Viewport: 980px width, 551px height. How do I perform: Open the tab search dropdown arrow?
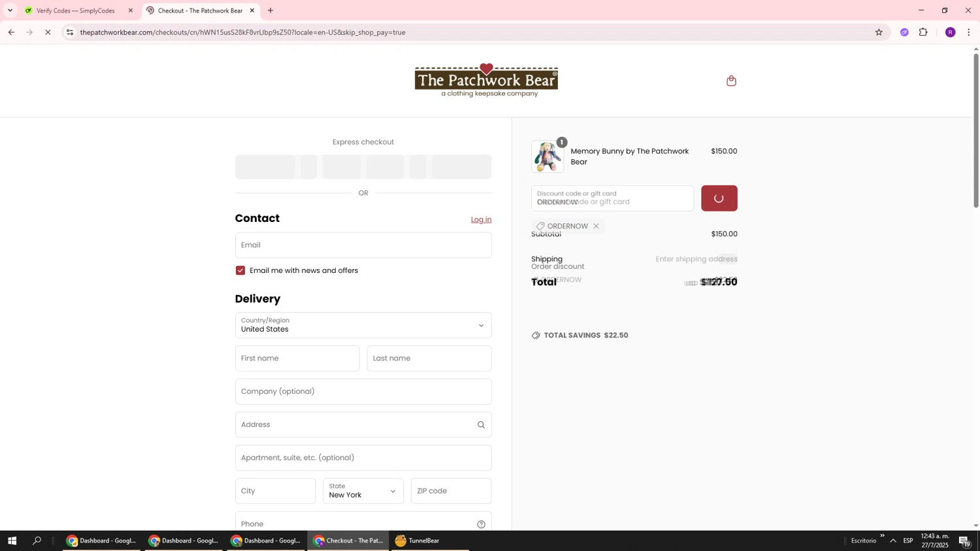click(10, 10)
